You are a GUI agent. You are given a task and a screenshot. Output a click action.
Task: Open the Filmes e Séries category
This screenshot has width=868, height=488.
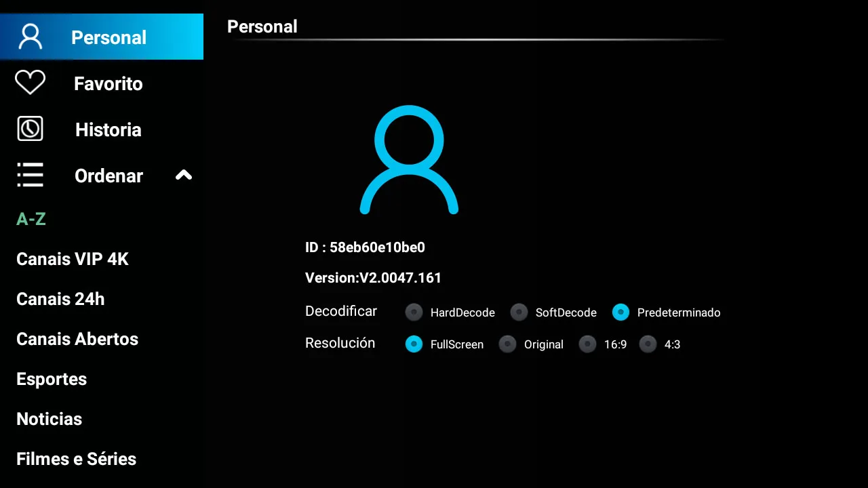point(77,459)
